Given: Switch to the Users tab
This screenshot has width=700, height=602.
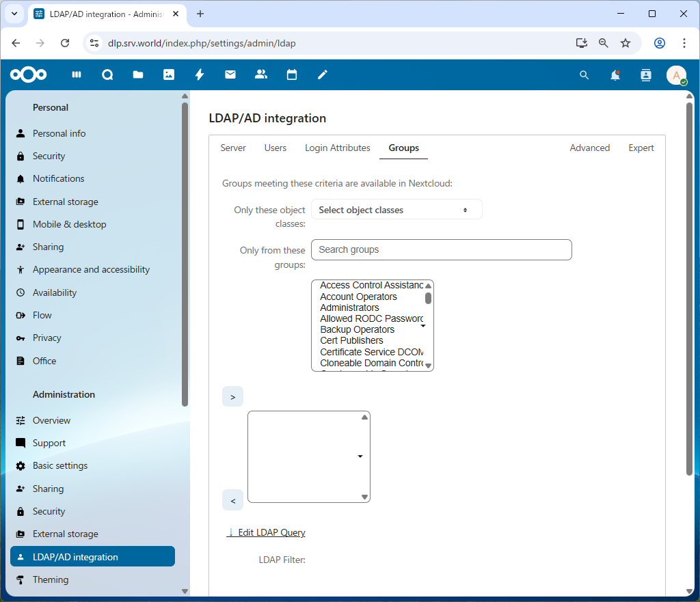Looking at the screenshot, I should (275, 148).
